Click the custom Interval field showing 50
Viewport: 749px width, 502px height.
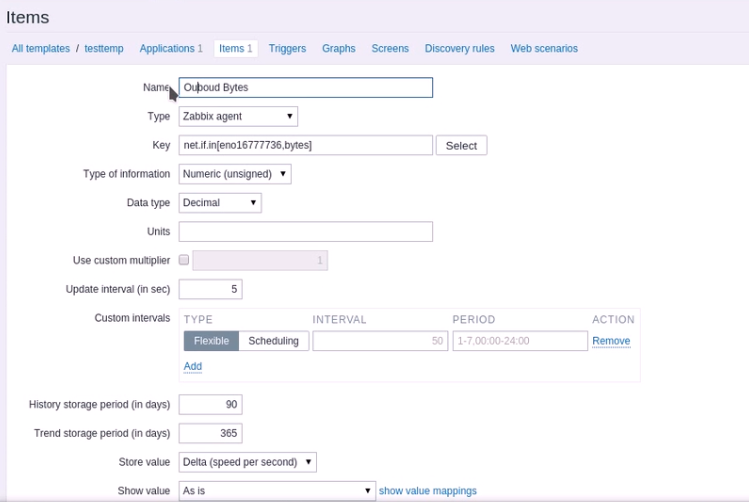point(380,341)
